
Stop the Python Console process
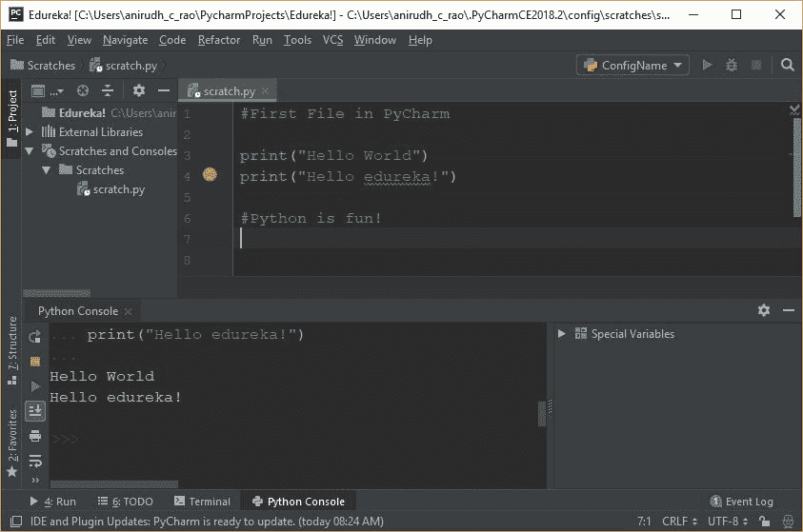click(x=35, y=362)
